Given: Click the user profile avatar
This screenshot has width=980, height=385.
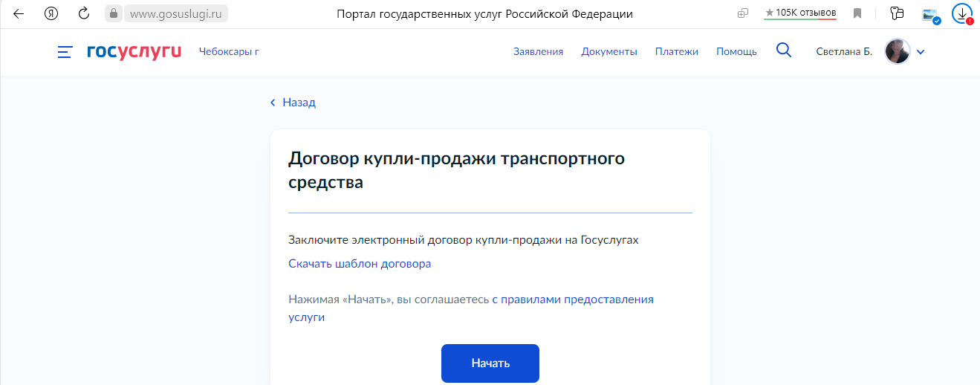Looking at the screenshot, I should [898, 51].
